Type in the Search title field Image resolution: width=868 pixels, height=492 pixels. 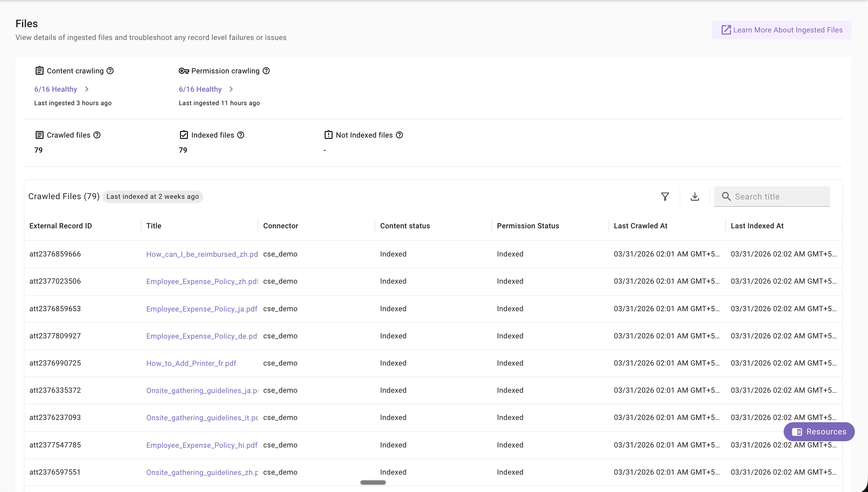click(x=780, y=197)
